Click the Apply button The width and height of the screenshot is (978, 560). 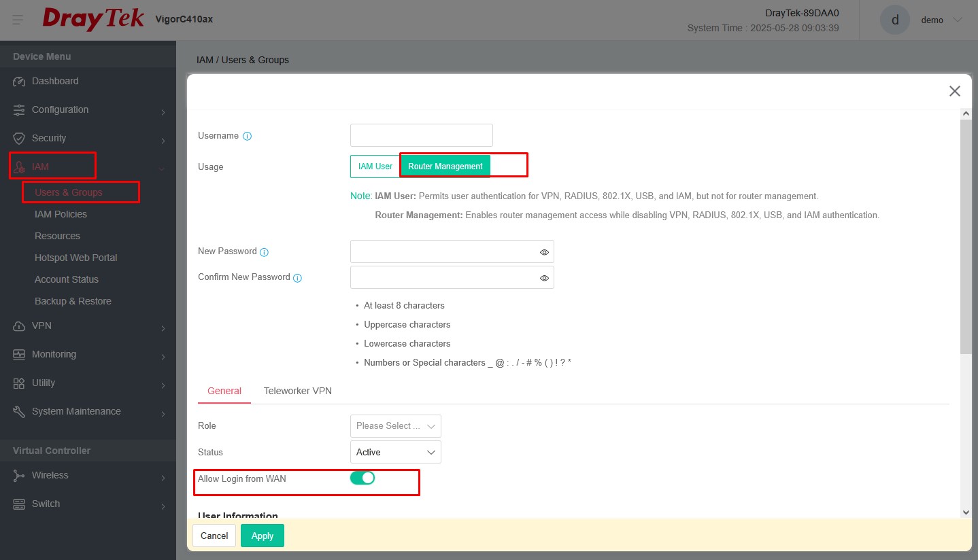(x=262, y=536)
